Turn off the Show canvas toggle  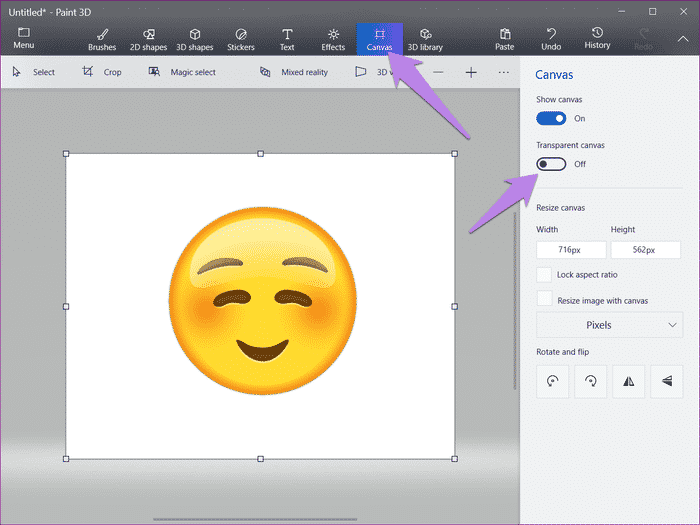(x=551, y=118)
